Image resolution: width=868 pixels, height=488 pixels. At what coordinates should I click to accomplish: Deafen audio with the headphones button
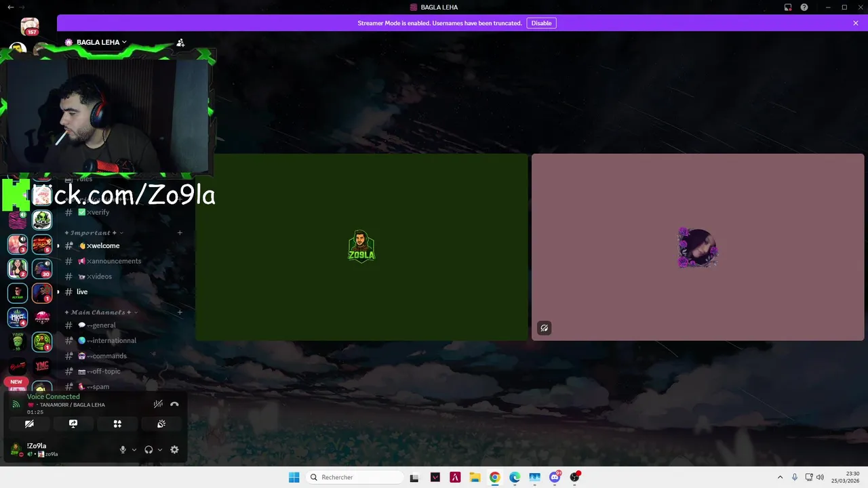click(149, 449)
